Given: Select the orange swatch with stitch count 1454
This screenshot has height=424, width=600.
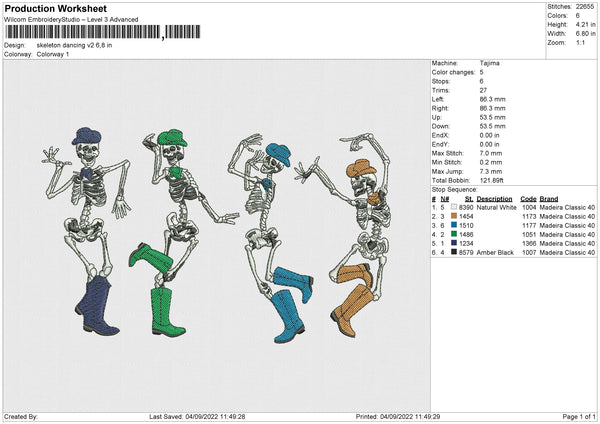Looking at the screenshot, I should pos(454,216).
